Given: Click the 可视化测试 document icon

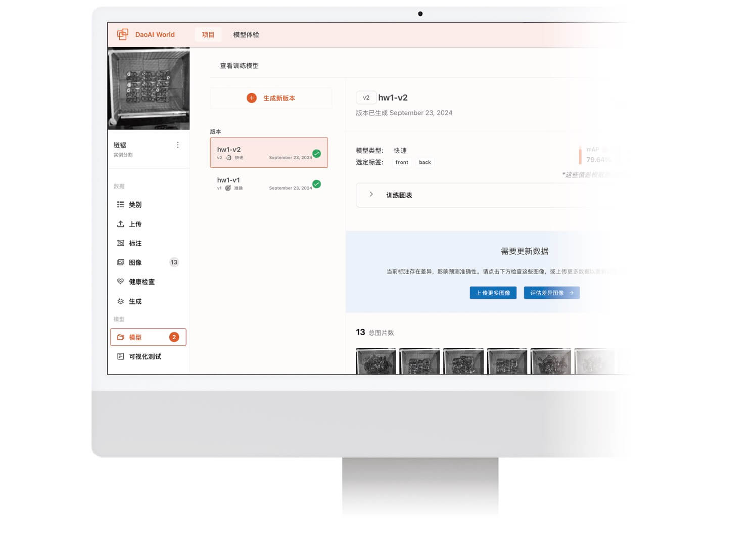Looking at the screenshot, I should point(120,356).
